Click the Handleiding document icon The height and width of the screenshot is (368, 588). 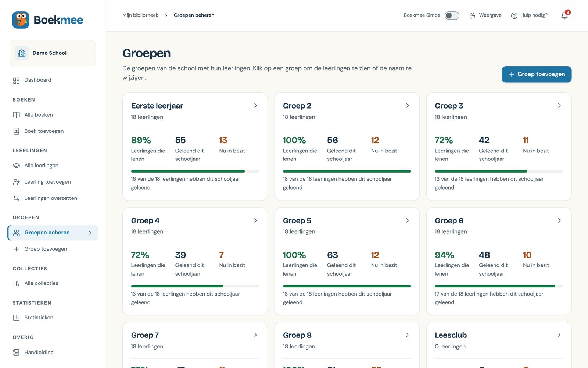tap(16, 352)
